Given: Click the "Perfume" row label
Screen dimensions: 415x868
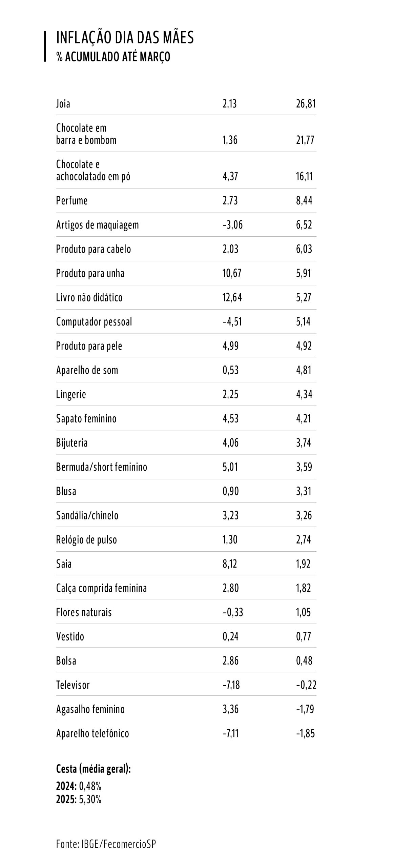Looking at the screenshot, I should tap(72, 201).
